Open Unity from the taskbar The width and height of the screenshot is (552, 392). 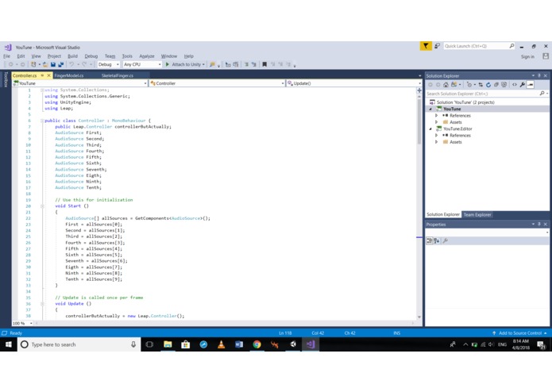coord(293,344)
